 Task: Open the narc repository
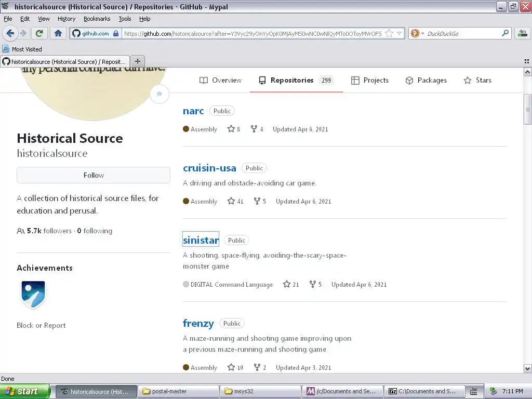[x=193, y=111]
